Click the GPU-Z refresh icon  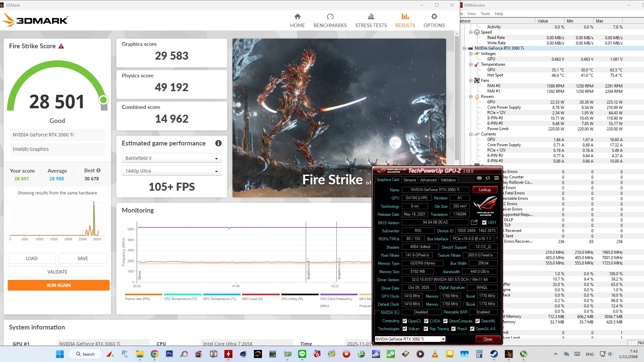(x=488, y=178)
